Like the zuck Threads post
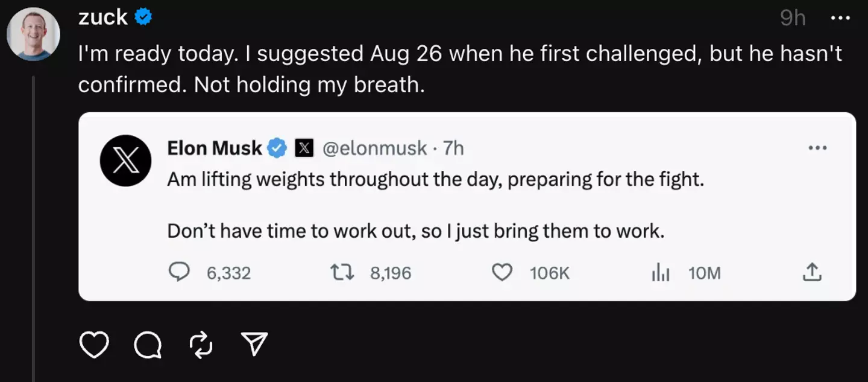 tap(94, 345)
